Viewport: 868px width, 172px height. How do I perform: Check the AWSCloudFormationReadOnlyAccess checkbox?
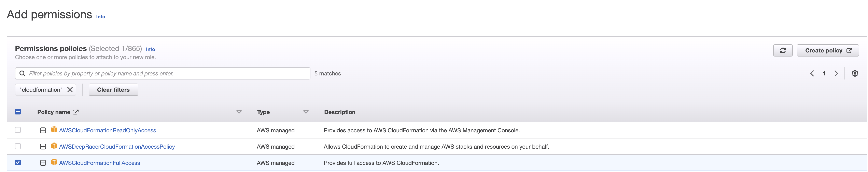(x=18, y=130)
